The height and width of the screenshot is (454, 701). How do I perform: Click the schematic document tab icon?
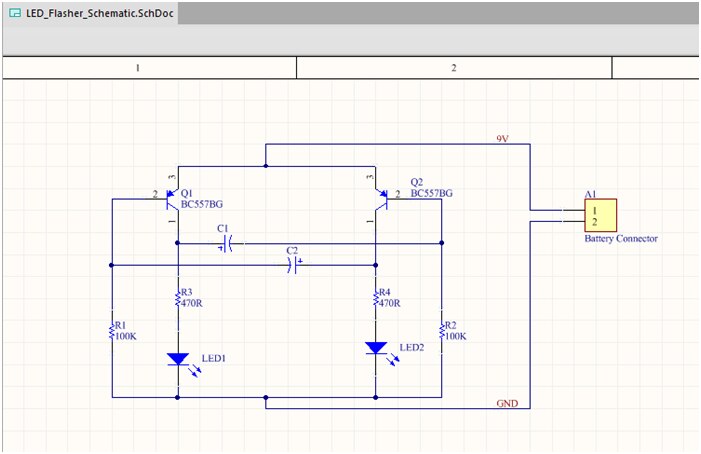point(15,13)
